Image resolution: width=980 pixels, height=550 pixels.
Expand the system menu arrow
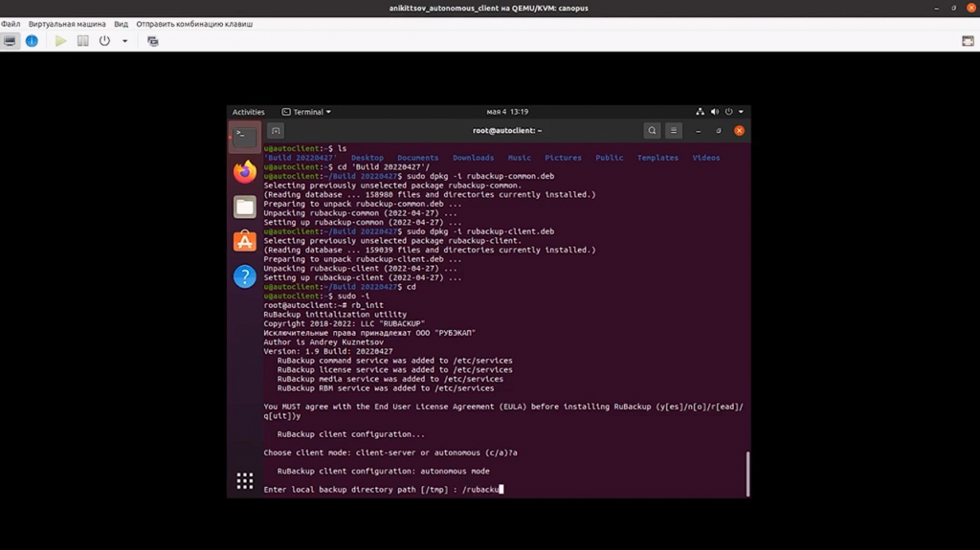741,112
